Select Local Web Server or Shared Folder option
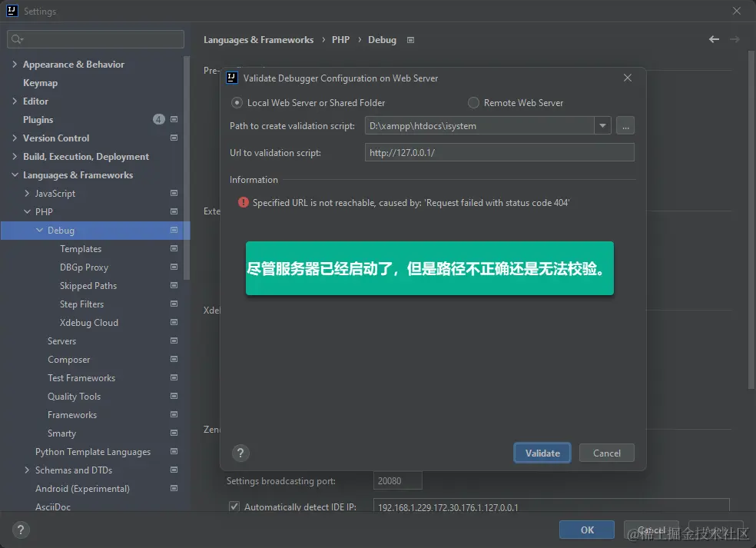Viewport: 756px width, 548px height. 237,102
